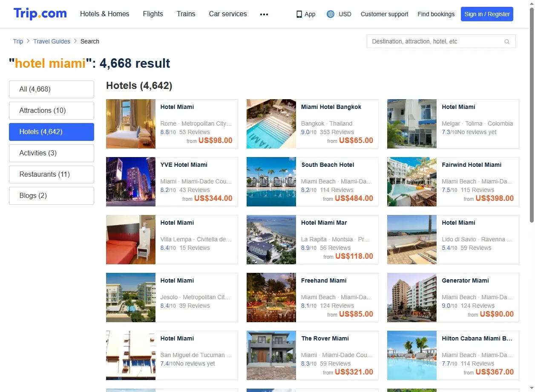535x392 pixels.
Task: Click the US$98.00 price
Action: [216, 140]
